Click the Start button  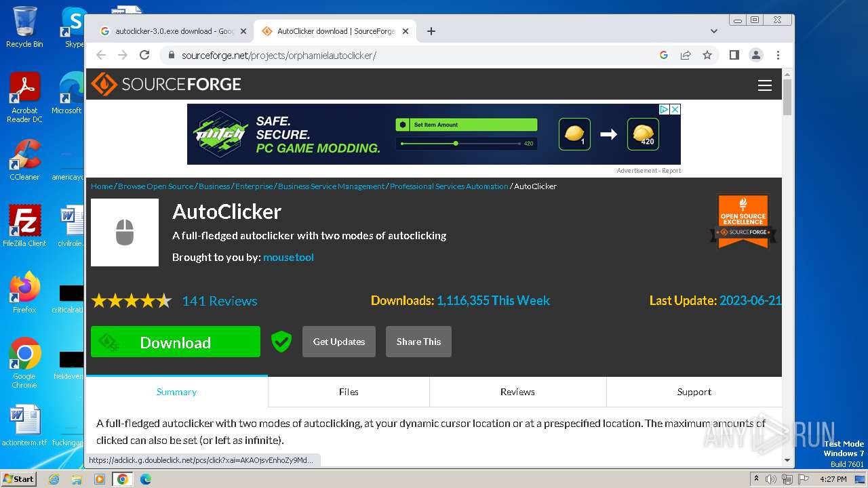(x=19, y=479)
